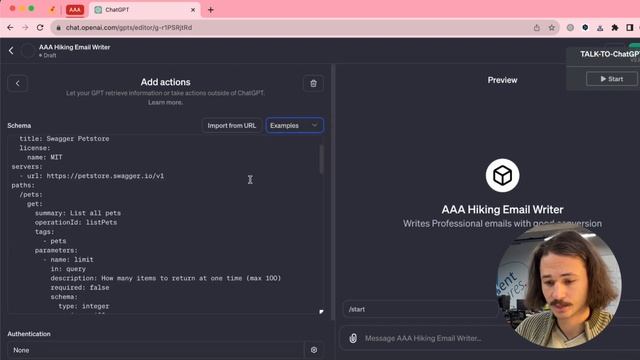This screenshot has height=360, width=640.
Task: Open Authentication settings gear icon
Action: (x=313, y=350)
